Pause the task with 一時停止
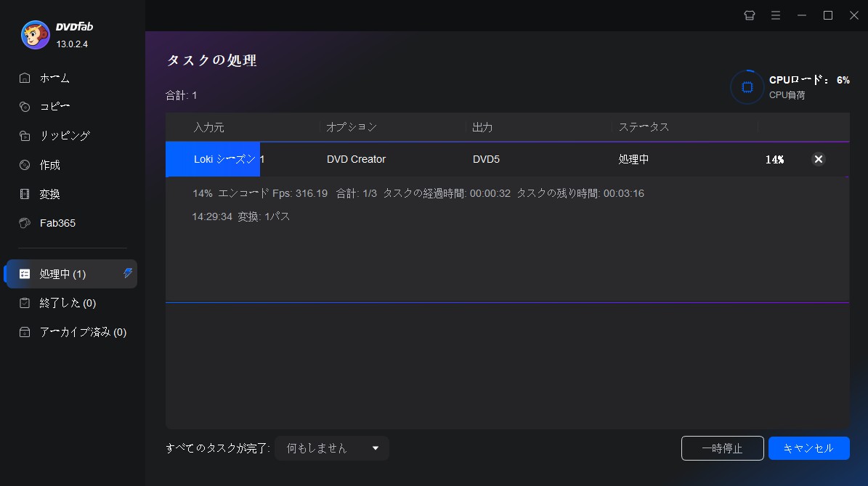Viewport: 868px width, 486px height. (723, 448)
